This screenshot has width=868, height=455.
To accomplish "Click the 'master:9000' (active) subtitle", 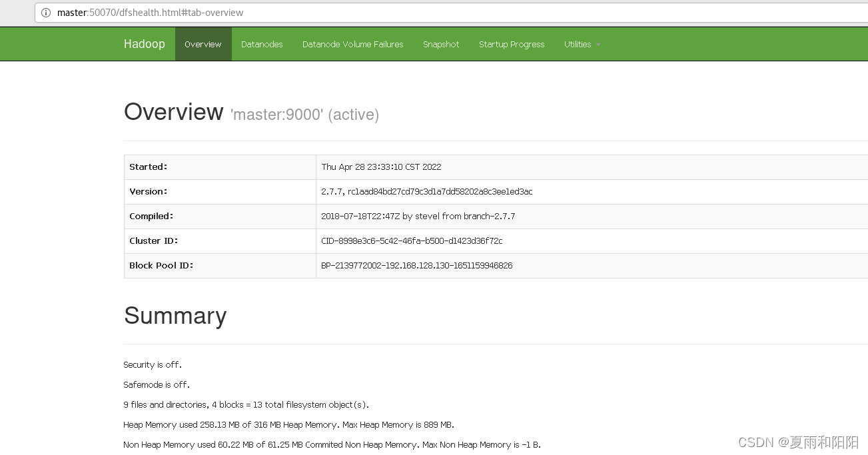I will (304, 115).
